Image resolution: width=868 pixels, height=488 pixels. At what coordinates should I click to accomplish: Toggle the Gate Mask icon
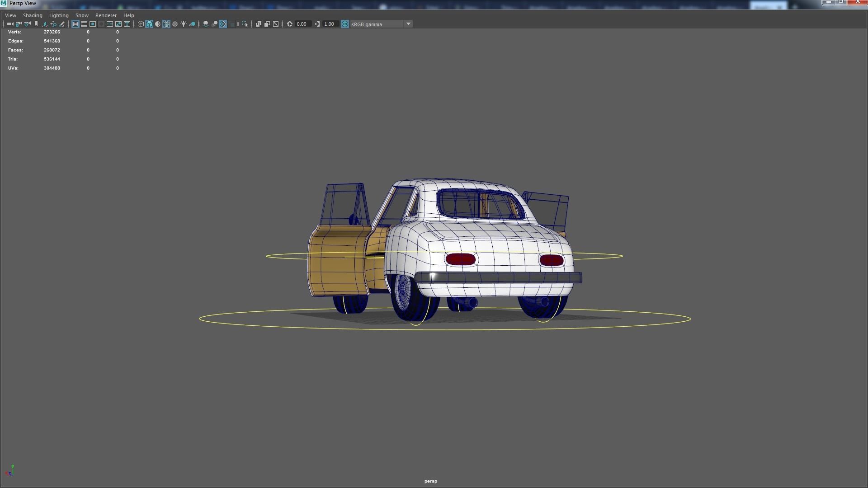pyautogui.click(x=101, y=24)
